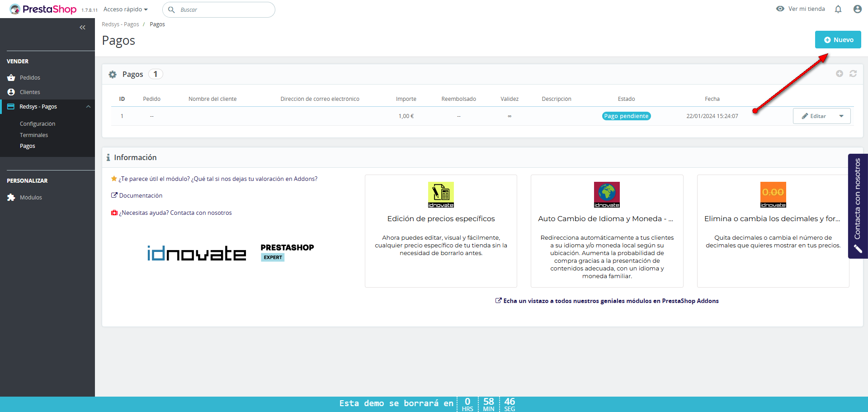This screenshot has height=412, width=868.
Task: Click the Auto Cambio de Idioma y Moneda title
Action: point(605,219)
